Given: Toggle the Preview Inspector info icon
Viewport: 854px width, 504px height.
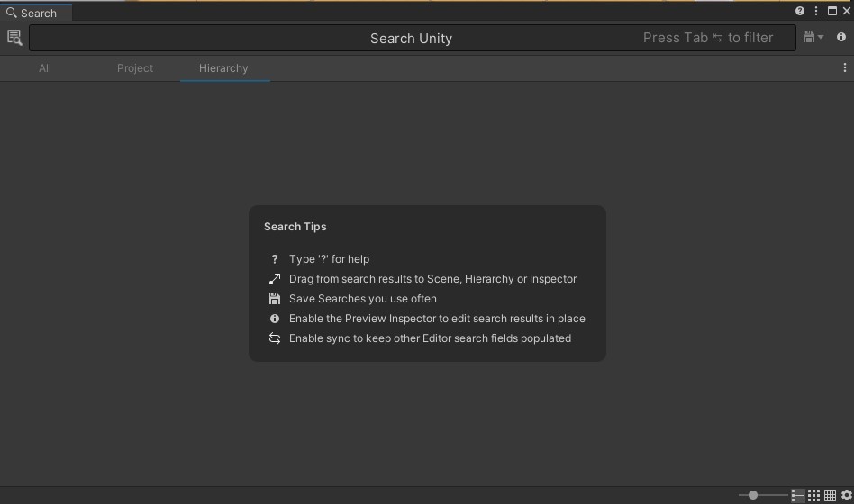Looking at the screenshot, I should coord(840,37).
